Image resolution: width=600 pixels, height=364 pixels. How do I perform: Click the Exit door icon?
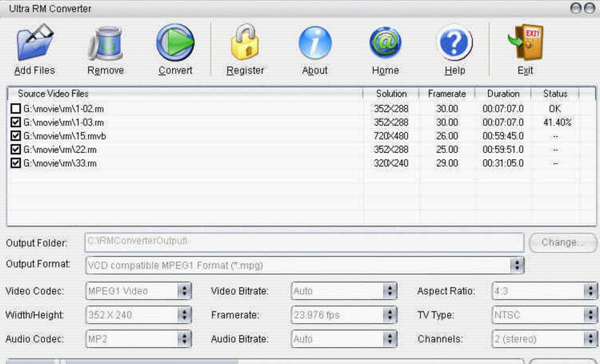tap(525, 44)
